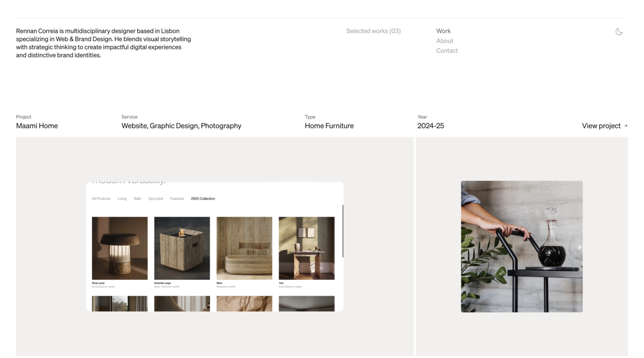Click the View project link
Viewport: 644px width, 358px height.
[601, 126]
